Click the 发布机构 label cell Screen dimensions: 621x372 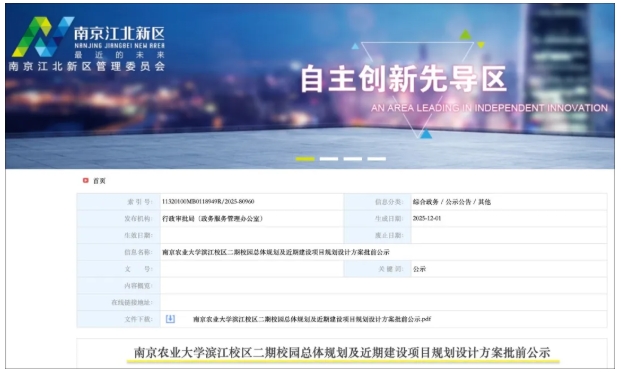[x=119, y=219]
